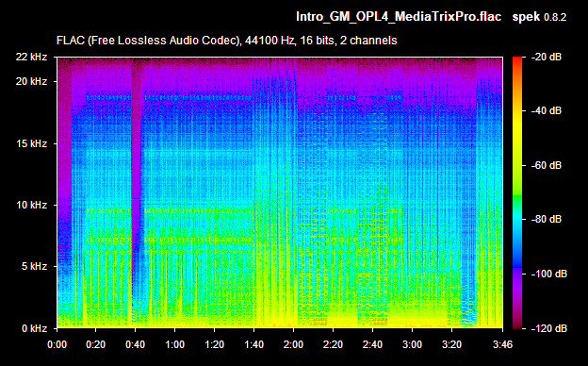Screen dimensions: 588x366
Task: Click the FLAC codec info line
Action: click(x=226, y=41)
